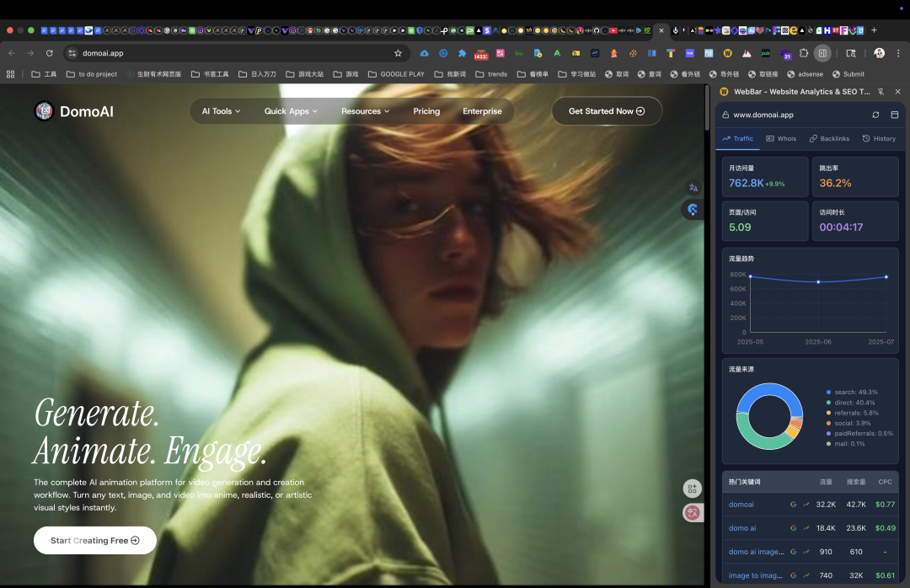Open the trends bookmark folder

click(491, 74)
